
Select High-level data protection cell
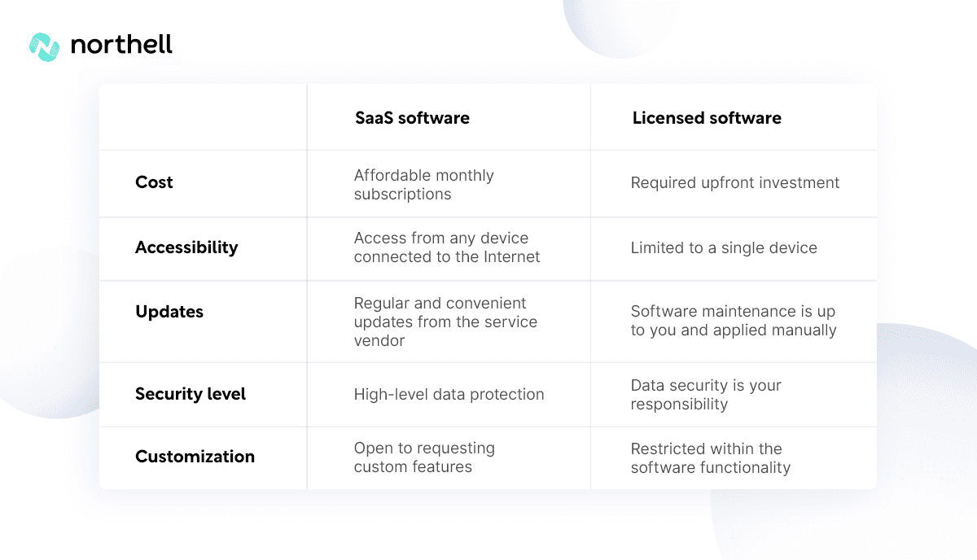click(x=449, y=395)
